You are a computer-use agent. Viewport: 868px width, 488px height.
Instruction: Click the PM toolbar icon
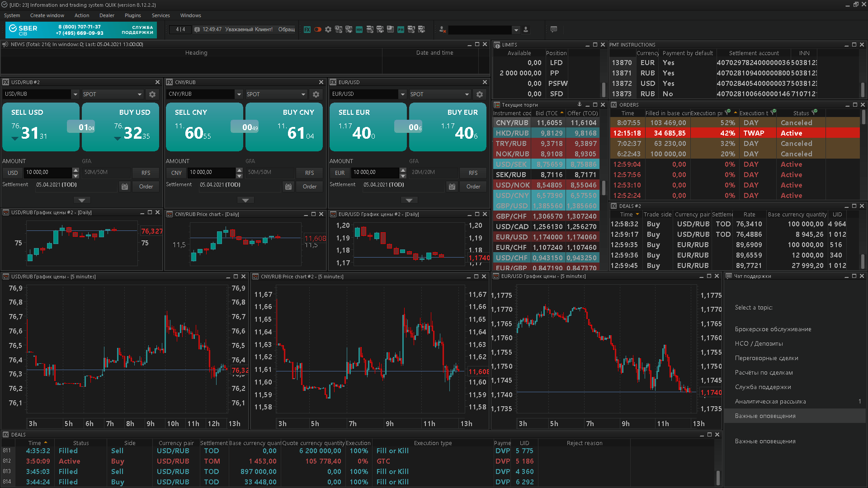tap(401, 30)
